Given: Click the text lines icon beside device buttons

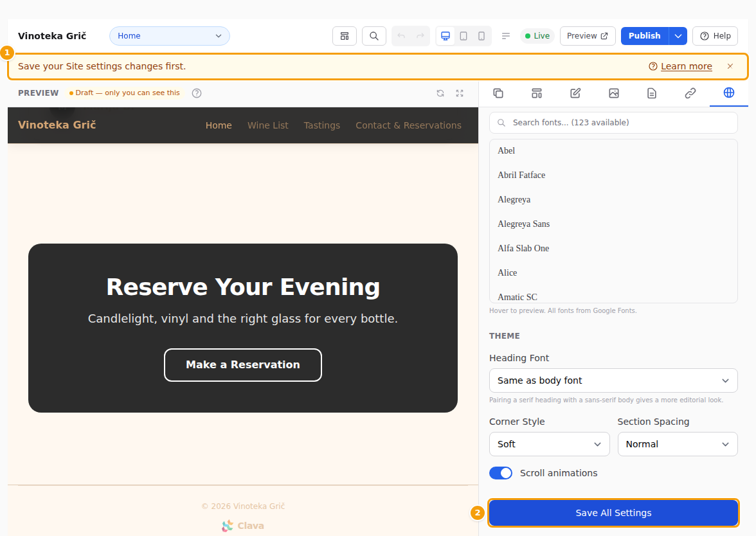Looking at the screenshot, I should pos(506,36).
